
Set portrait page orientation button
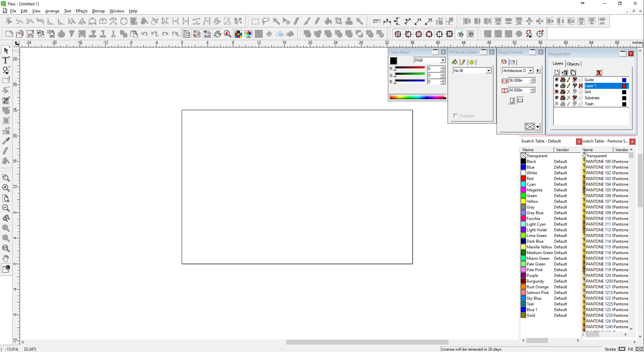[x=512, y=100]
